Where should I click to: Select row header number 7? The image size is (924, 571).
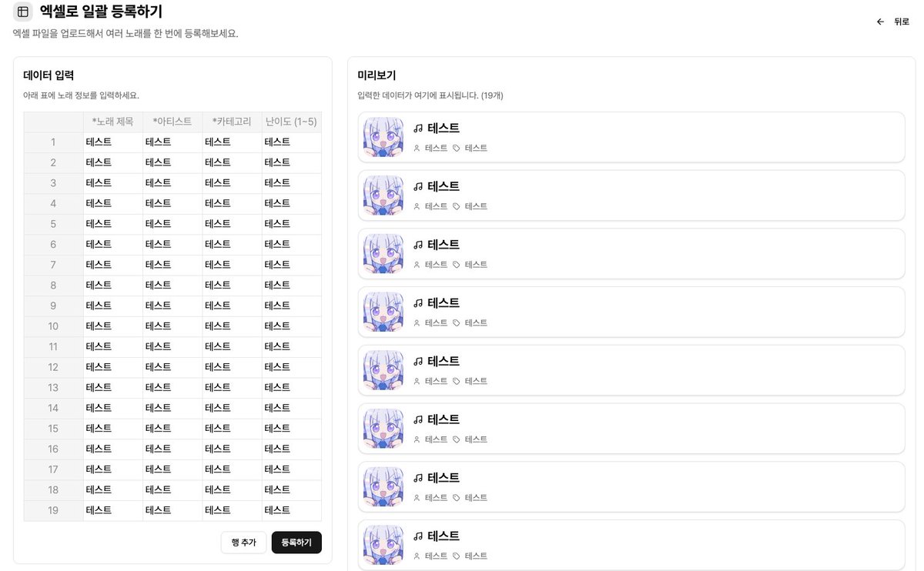point(53,265)
